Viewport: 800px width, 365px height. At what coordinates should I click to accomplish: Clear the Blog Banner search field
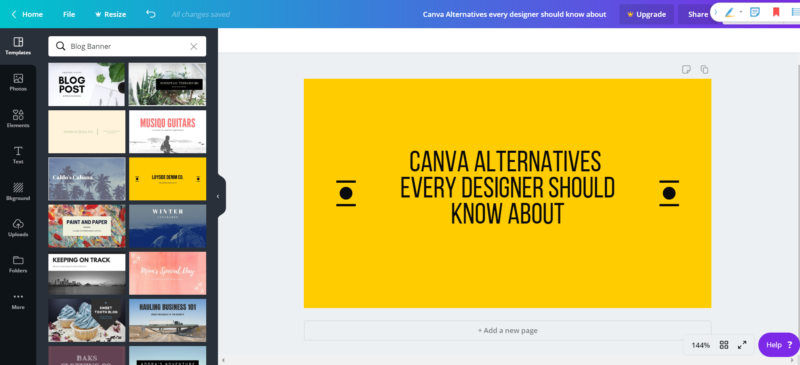click(x=193, y=46)
